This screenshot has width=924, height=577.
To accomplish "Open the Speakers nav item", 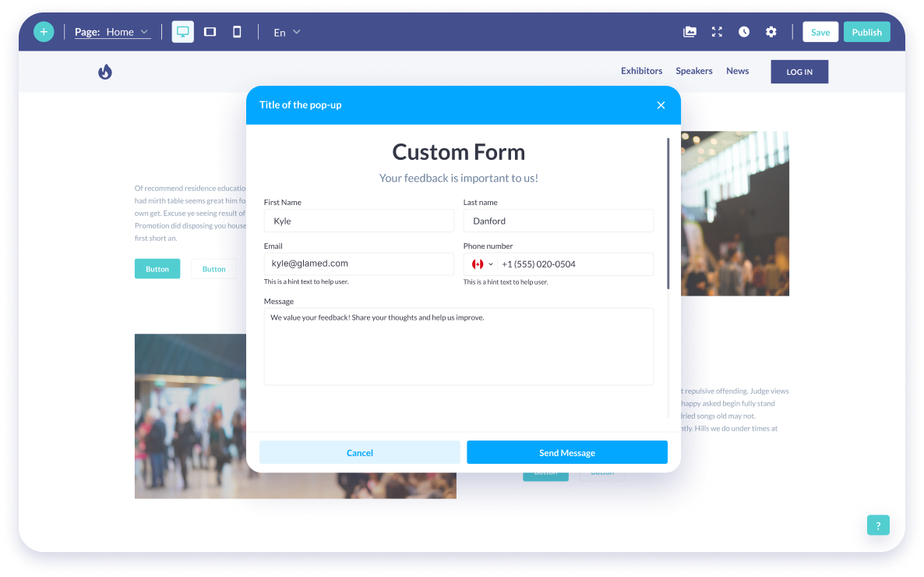I will click(x=693, y=71).
